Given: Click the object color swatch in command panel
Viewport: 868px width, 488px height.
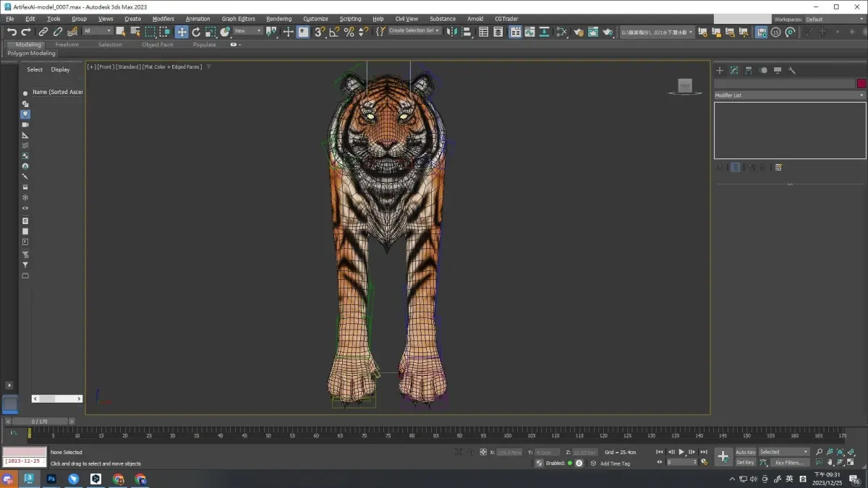Looking at the screenshot, I should coord(861,84).
